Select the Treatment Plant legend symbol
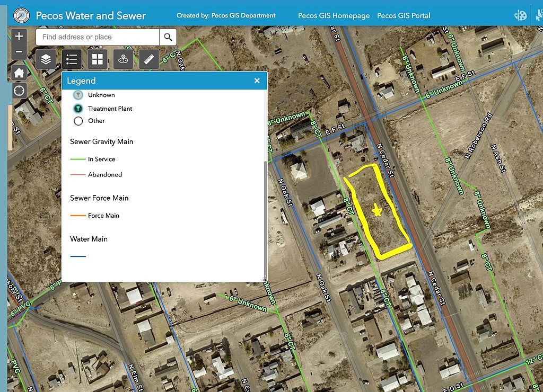 [77, 108]
